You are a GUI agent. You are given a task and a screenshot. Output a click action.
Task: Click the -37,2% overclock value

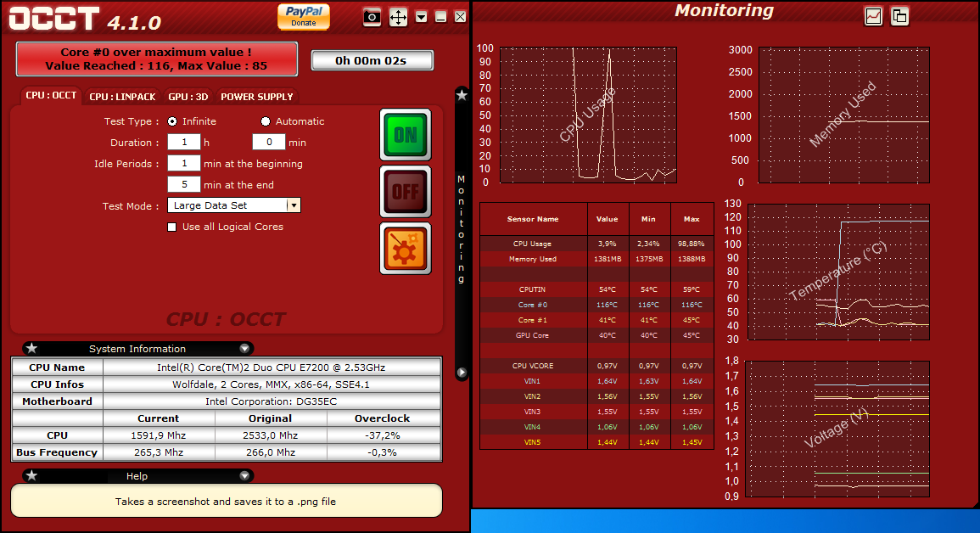[383, 435]
